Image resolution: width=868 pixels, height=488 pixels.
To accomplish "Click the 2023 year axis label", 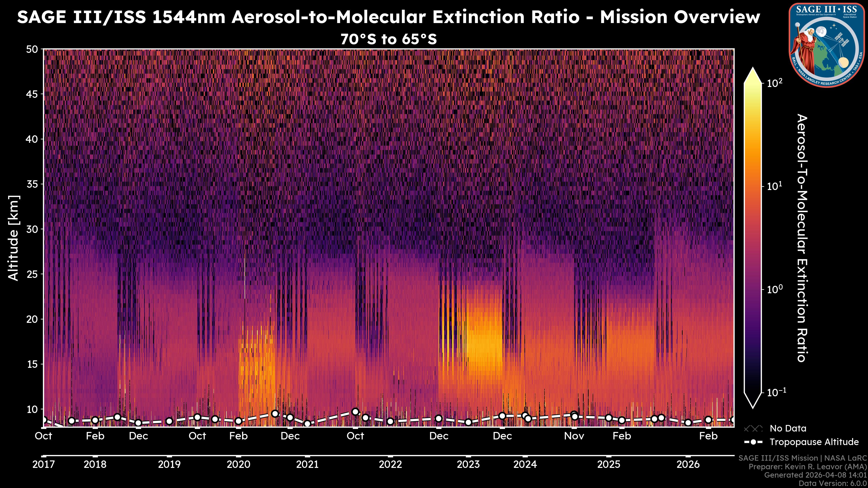I will click(x=468, y=465).
